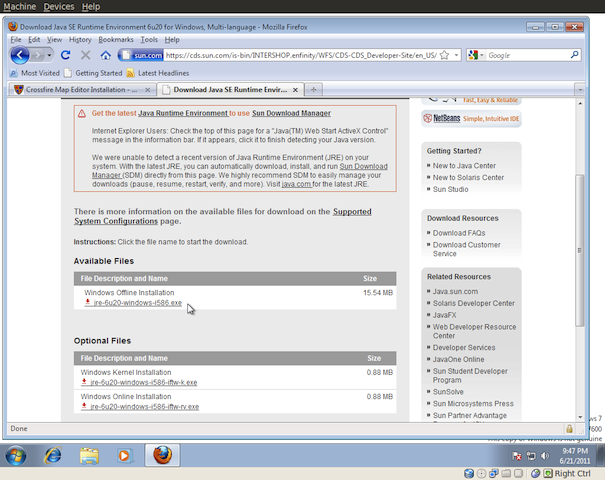This screenshot has width=605, height=480.
Task: Open JavaOne Online link
Action: [x=458, y=359]
